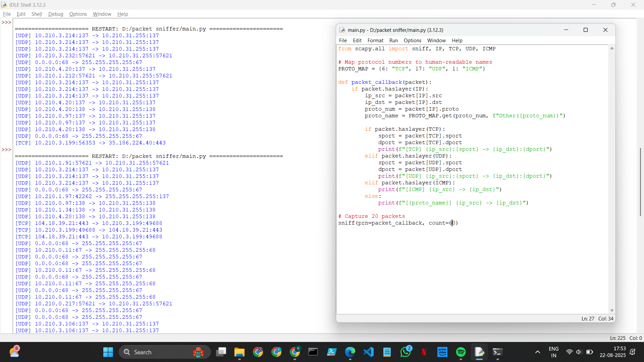
Task: Open the Debug menu in IDLE Shell
Action: 56,14
